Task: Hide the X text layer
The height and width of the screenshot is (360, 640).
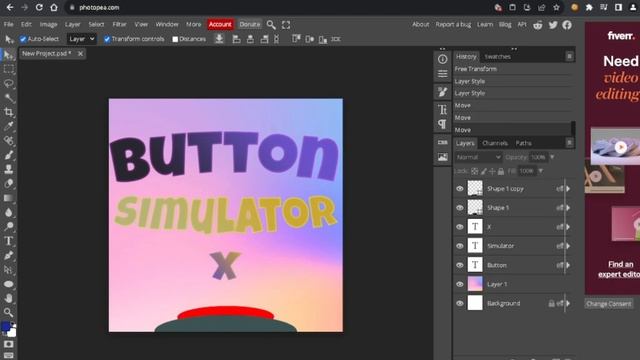Action: (460, 227)
